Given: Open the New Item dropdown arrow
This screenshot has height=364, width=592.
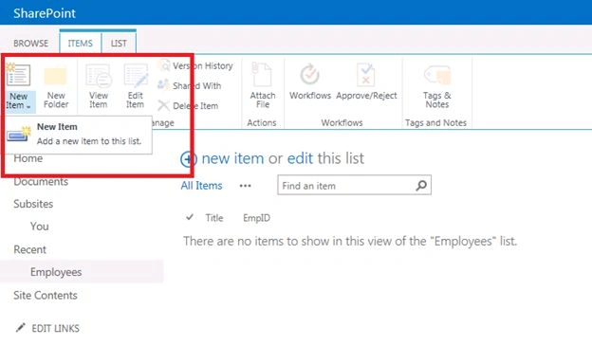Looking at the screenshot, I should coord(28,107).
